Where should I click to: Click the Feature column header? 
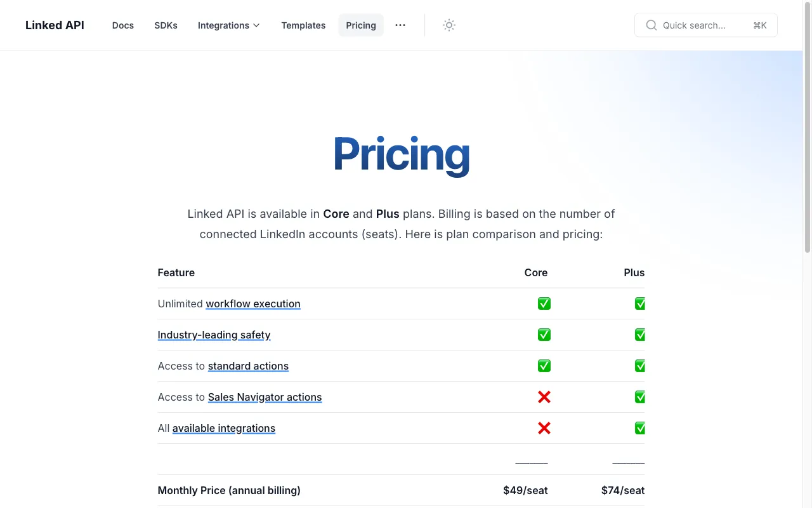click(176, 272)
